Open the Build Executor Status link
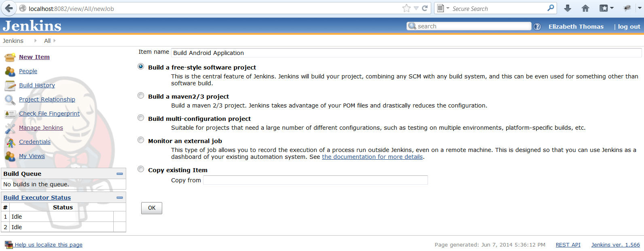 click(x=37, y=198)
